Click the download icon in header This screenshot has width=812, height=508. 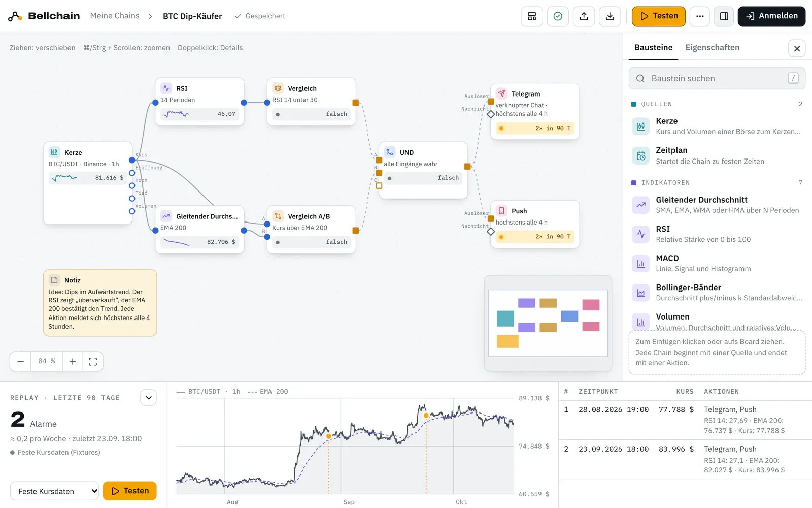point(610,16)
